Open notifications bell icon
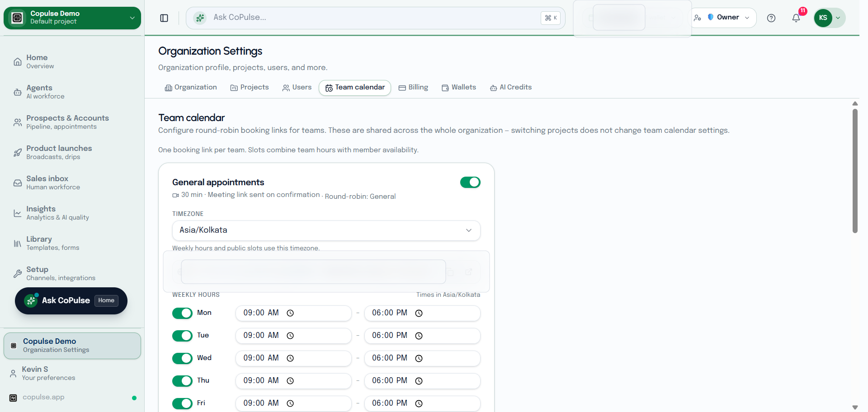This screenshot has height=412, width=868. coord(796,18)
